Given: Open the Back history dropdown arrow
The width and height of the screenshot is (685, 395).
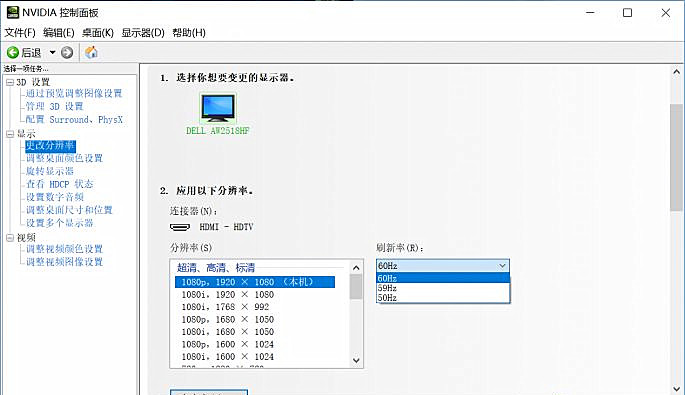Looking at the screenshot, I should click(x=52, y=52).
